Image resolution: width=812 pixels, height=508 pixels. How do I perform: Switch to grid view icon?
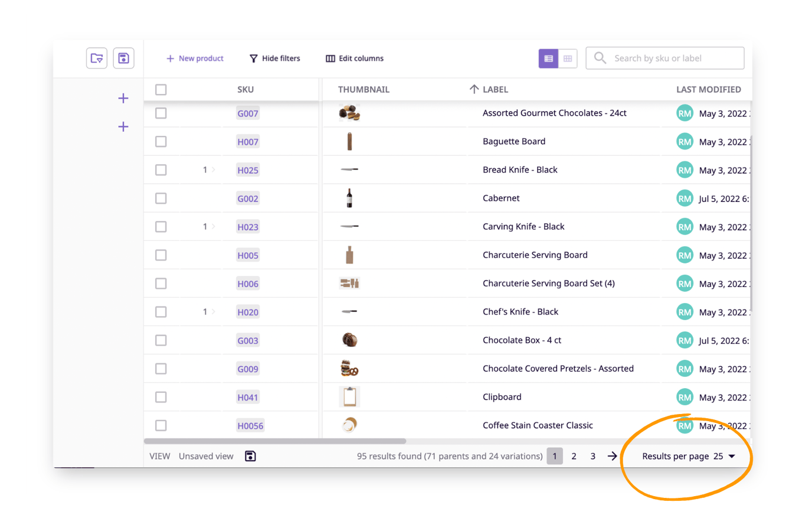(568, 58)
